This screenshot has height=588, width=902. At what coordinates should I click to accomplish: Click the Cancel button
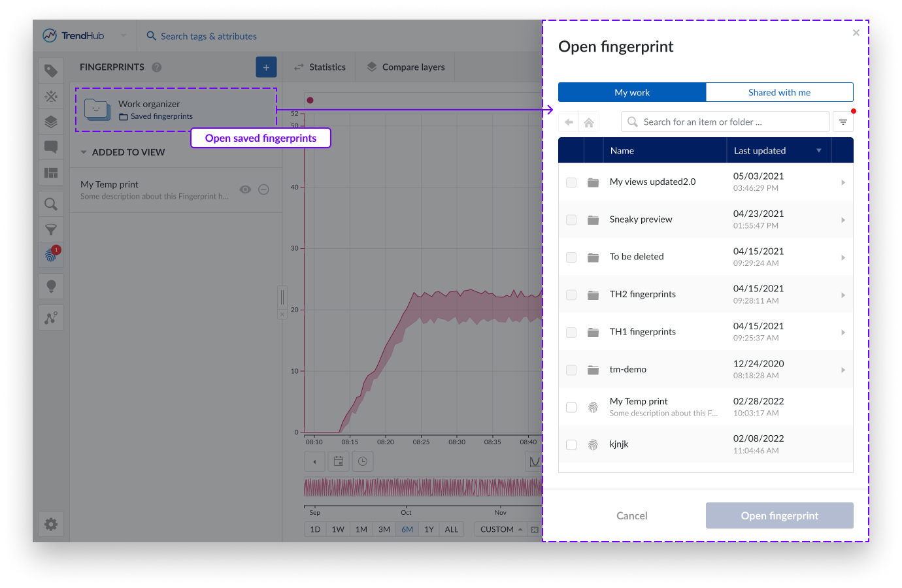point(631,515)
